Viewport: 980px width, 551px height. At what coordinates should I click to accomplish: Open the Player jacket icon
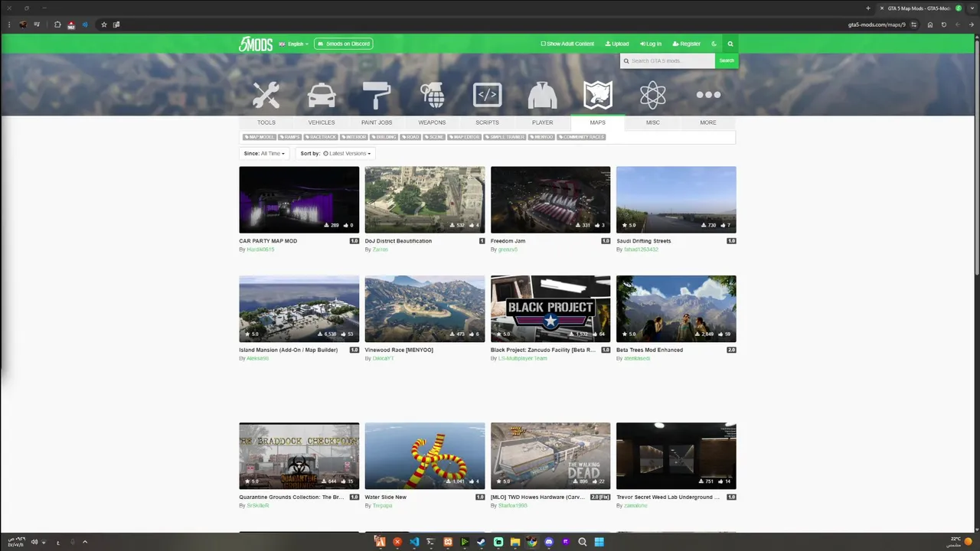click(542, 95)
